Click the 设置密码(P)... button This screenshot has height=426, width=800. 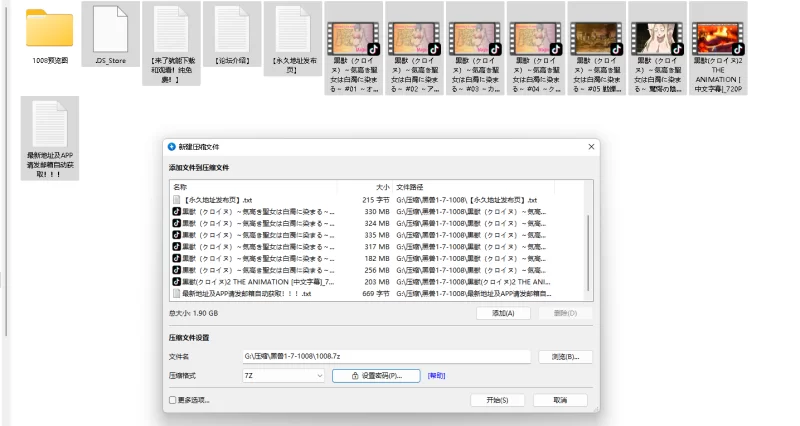[x=376, y=376]
